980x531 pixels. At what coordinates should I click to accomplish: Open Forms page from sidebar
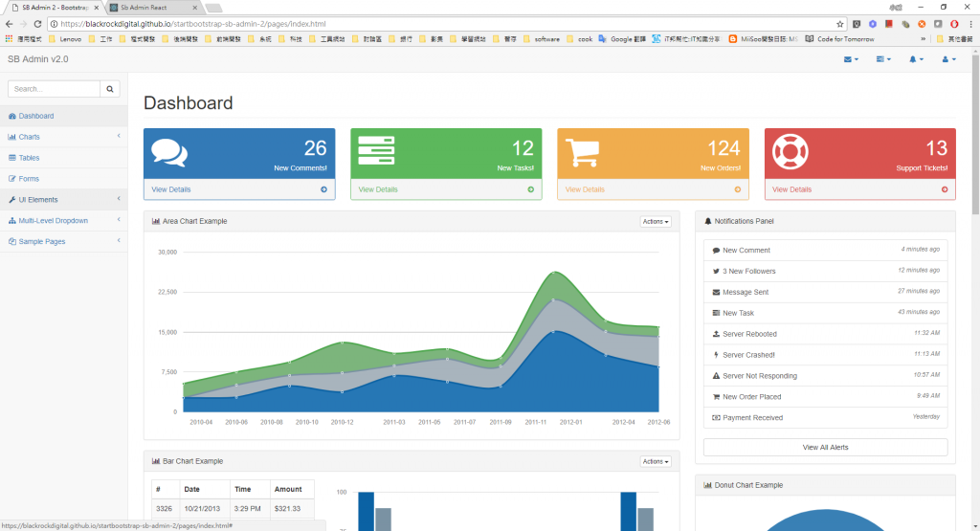(64, 179)
